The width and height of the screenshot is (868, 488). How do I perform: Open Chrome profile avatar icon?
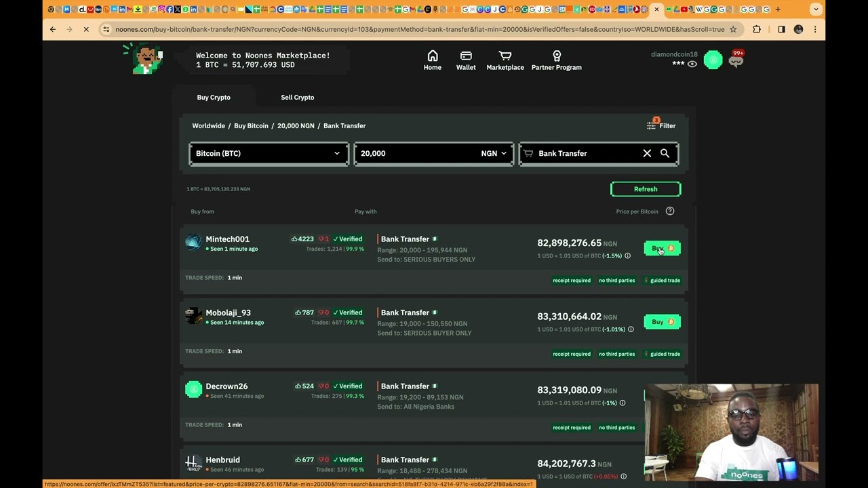[798, 29]
